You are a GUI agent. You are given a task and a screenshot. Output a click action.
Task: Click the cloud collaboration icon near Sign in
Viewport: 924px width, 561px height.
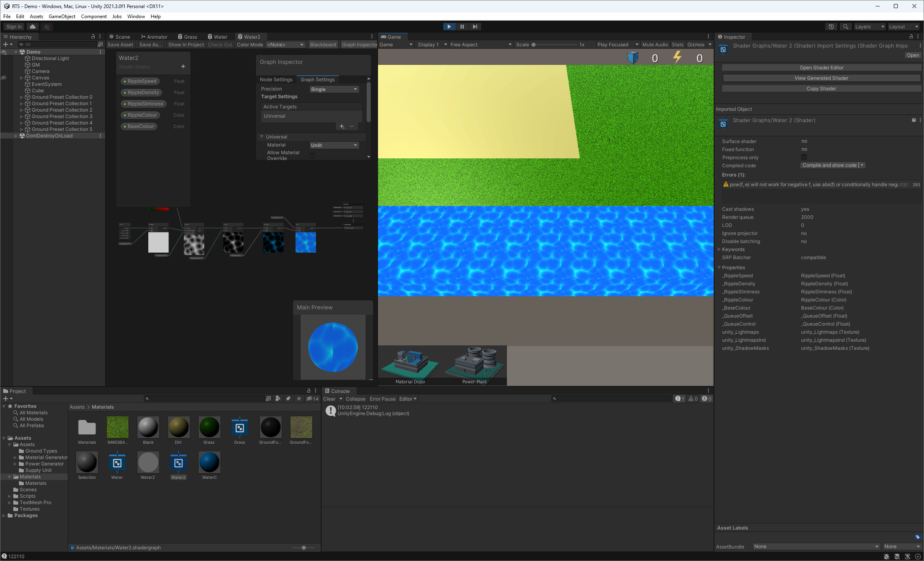pyautogui.click(x=32, y=26)
